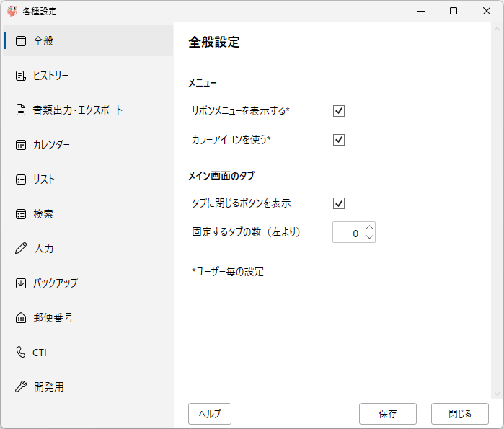Screen dimensions: 504x429
Task: Click the ヘルプ button
Action: 210,414
